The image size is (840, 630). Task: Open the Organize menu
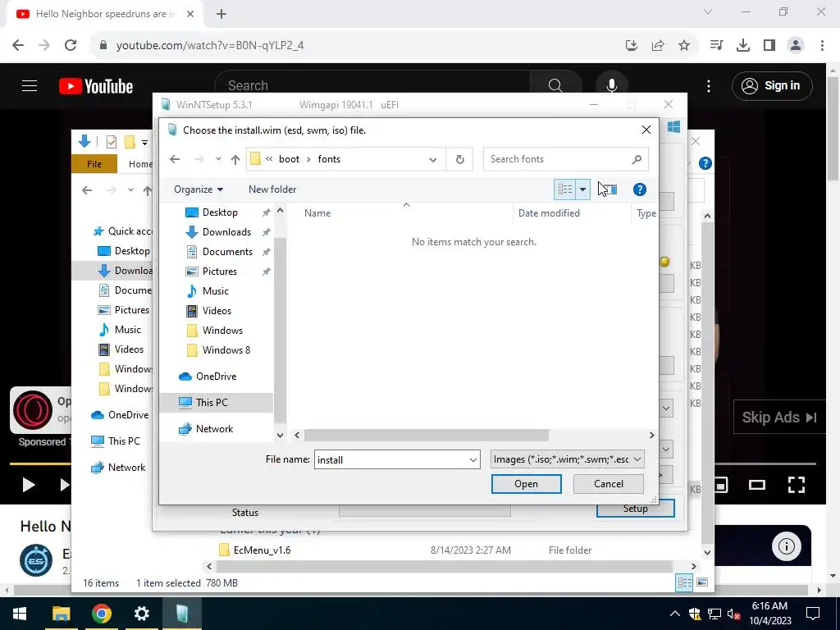[x=199, y=189]
